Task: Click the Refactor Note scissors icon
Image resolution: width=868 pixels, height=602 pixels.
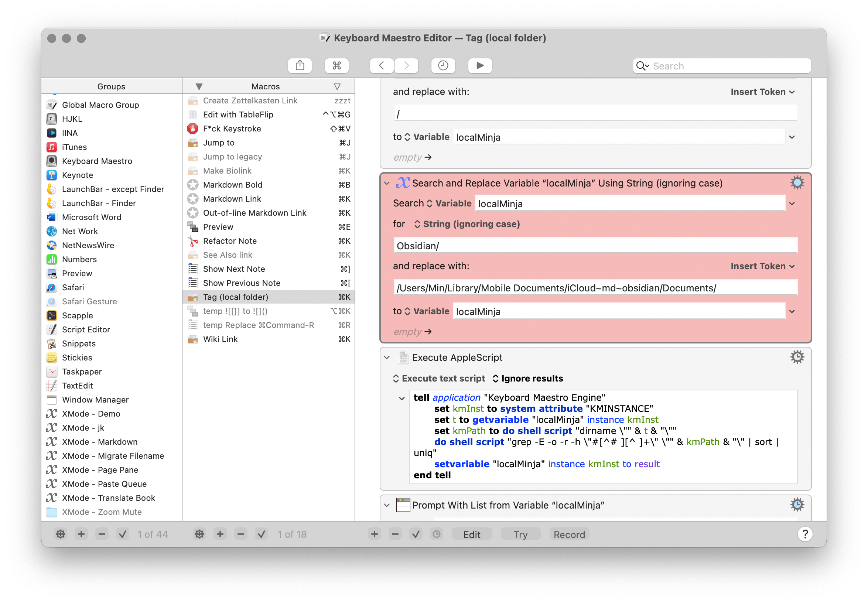Action: [x=193, y=241]
